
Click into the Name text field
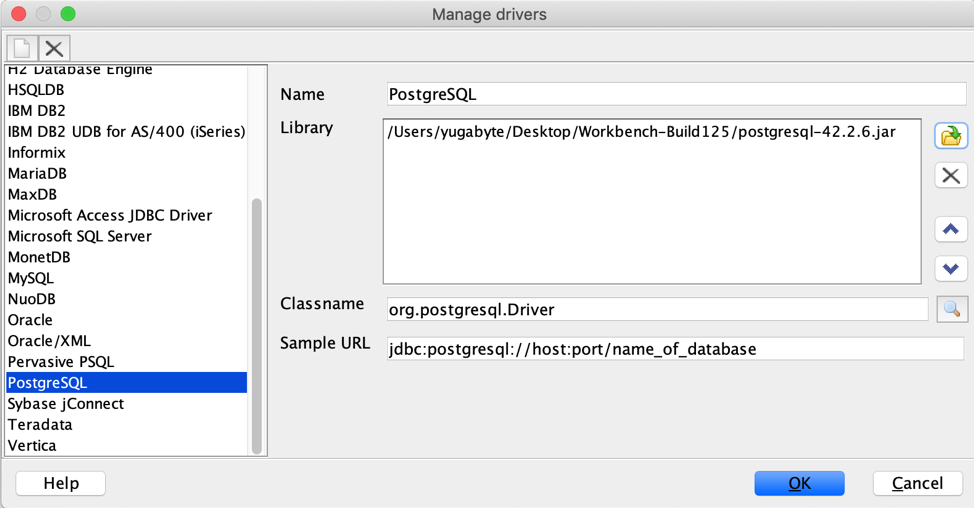[x=675, y=94]
